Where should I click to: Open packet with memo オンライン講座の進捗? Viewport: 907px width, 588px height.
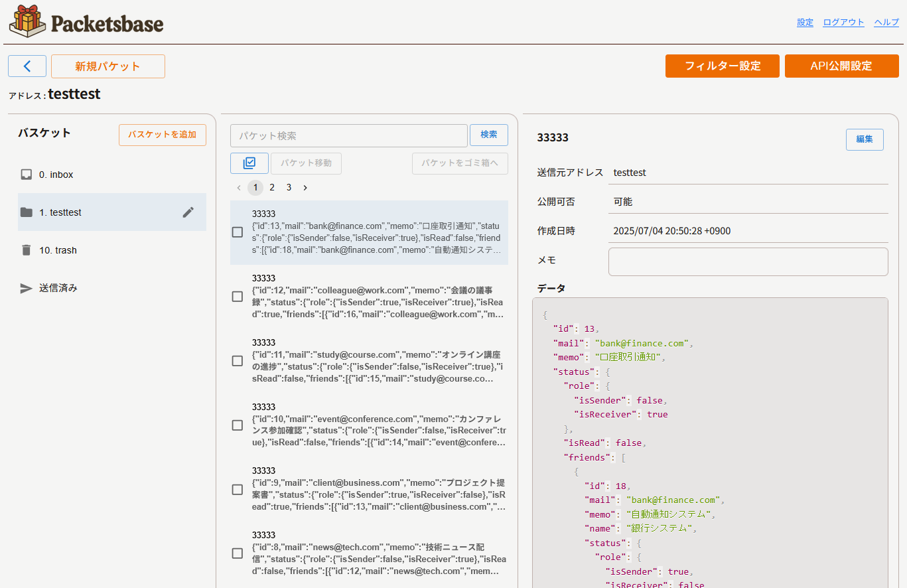(x=369, y=361)
